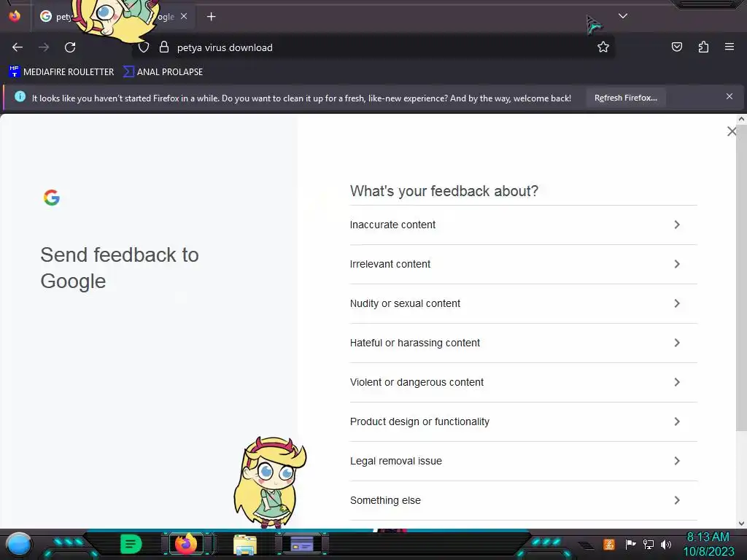Viewport: 747px width, 560px height.
Task: Open Action Center flag tray icon
Action: tap(631, 544)
